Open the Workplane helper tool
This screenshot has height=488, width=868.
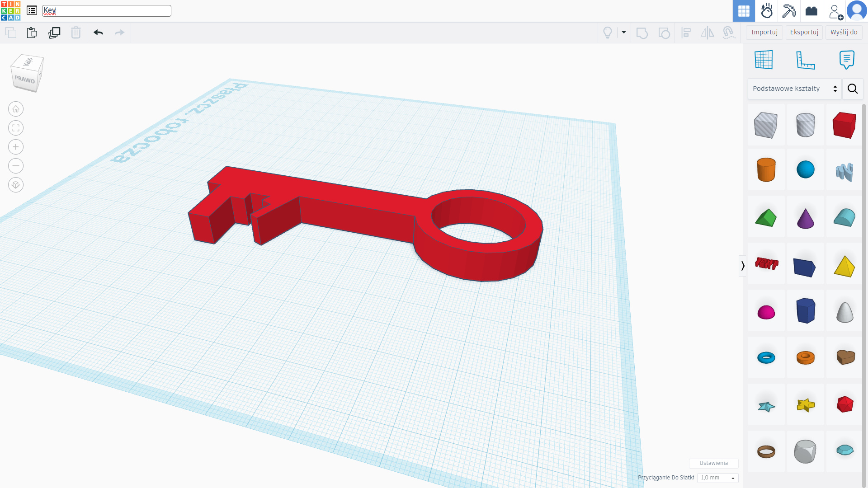point(764,59)
